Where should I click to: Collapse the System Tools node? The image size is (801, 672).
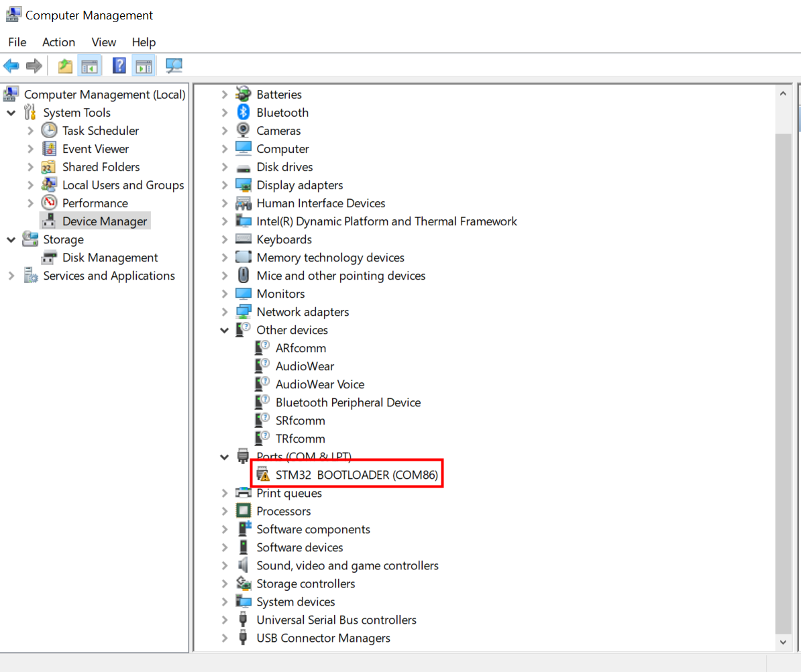point(11,113)
